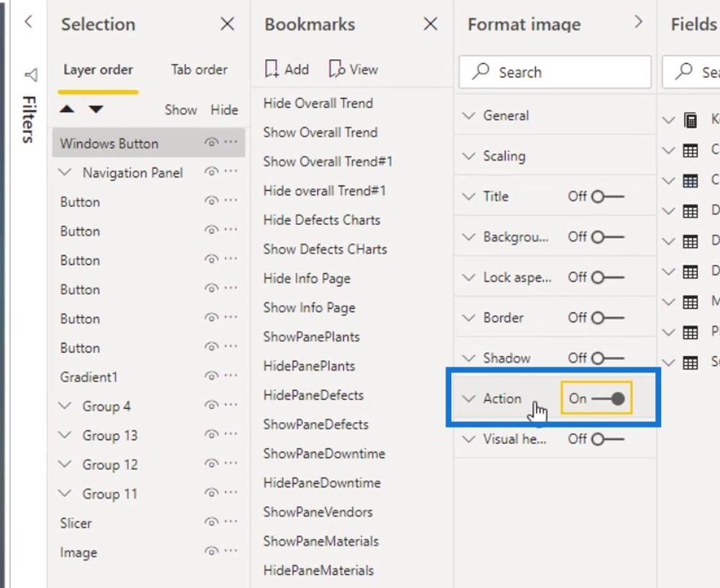The height and width of the screenshot is (588, 720).
Task: Turn off the Action toggle
Action: coord(609,399)
